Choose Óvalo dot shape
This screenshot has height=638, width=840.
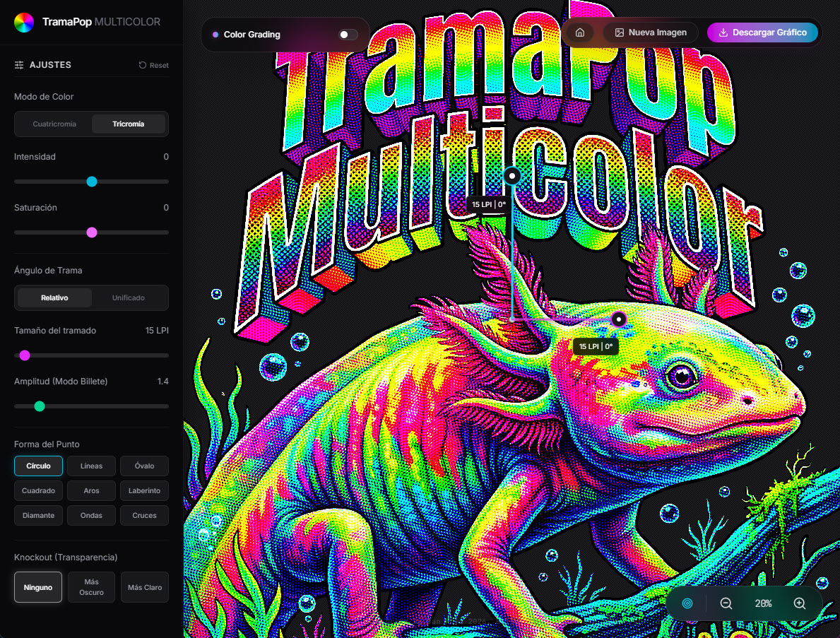(145, 466)
